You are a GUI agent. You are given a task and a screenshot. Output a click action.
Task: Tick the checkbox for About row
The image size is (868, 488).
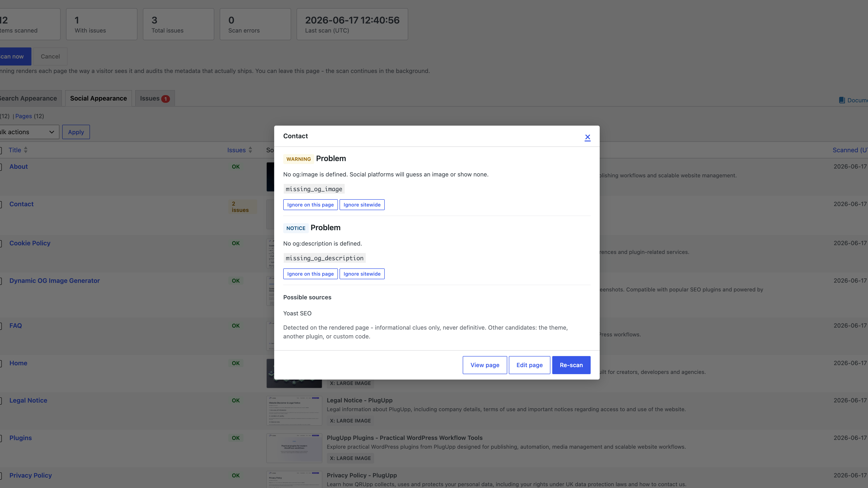(x=0, y=167)
